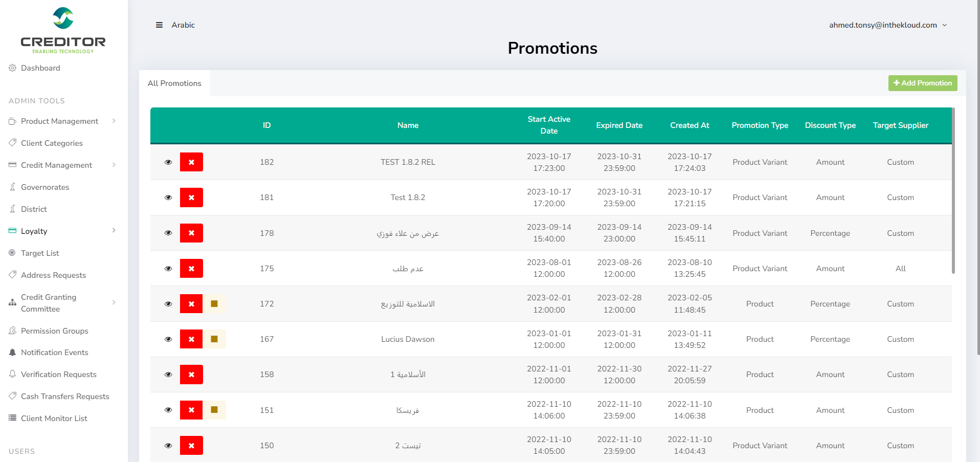Show details of promotion 158 via eye
980x462 pixels.
tap(168, 375)
